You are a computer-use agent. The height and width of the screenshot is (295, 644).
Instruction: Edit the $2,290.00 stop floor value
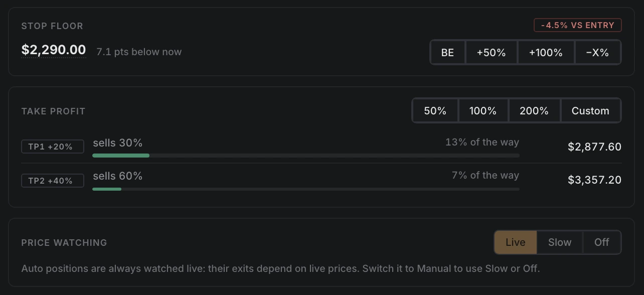(x=54, y=50)
